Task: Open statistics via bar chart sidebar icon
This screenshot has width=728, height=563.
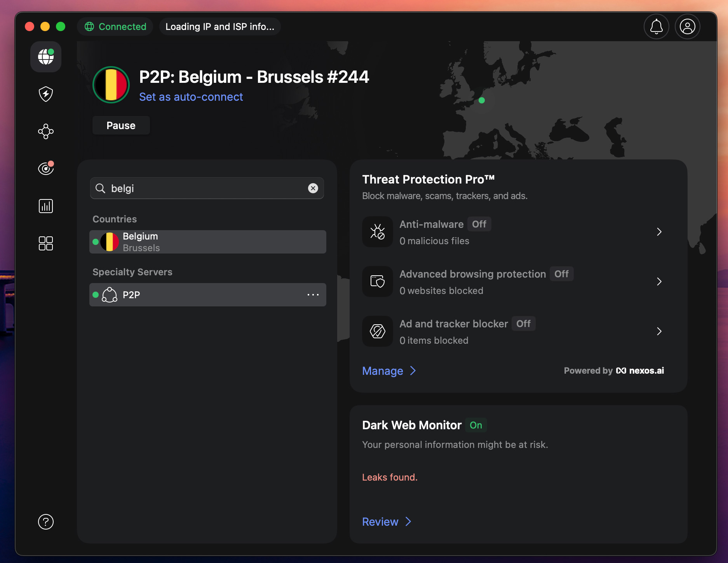Action: 45,206
